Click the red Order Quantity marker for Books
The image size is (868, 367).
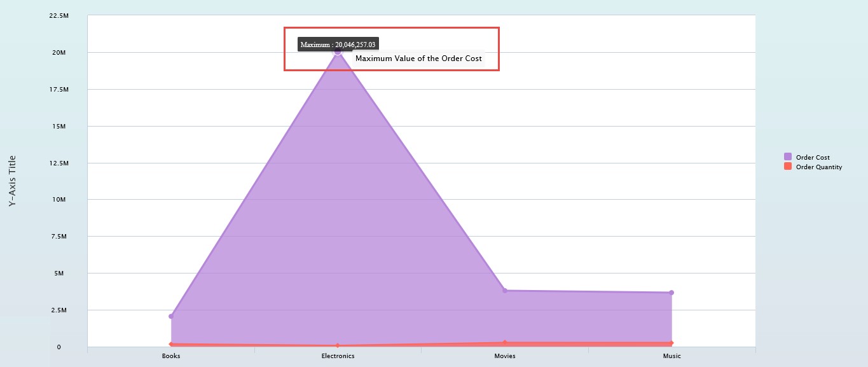(x=171, y=344)
